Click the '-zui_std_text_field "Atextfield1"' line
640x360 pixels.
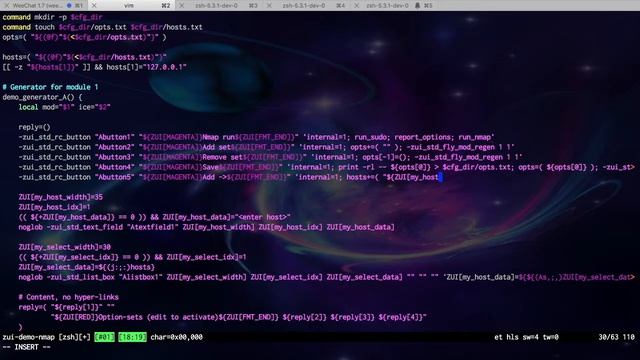point(207,227)
